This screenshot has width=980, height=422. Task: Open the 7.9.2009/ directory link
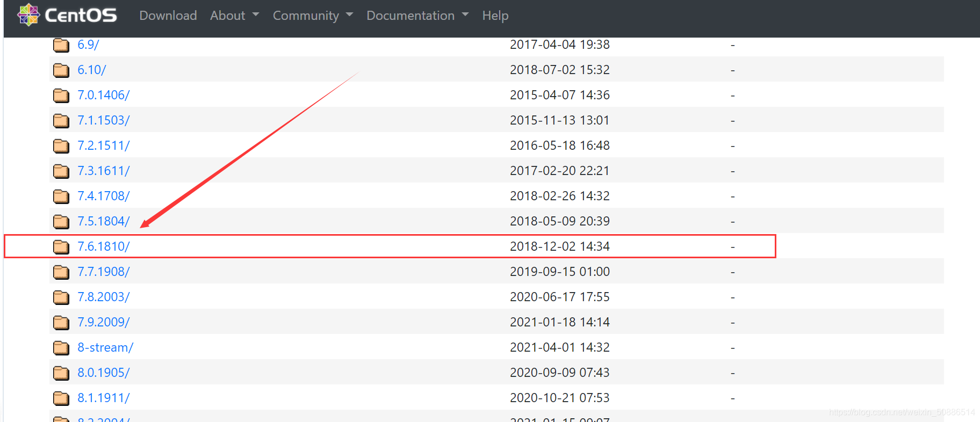click(104, 322)
